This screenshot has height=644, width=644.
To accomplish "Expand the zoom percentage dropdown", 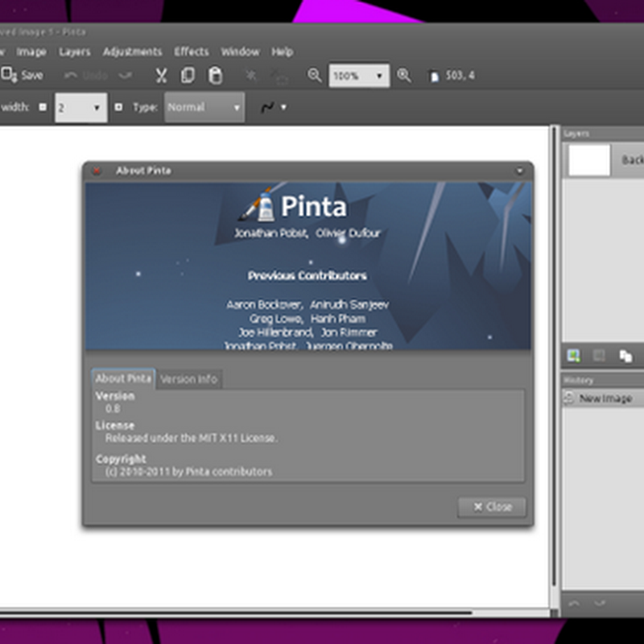I will point(378,76).
